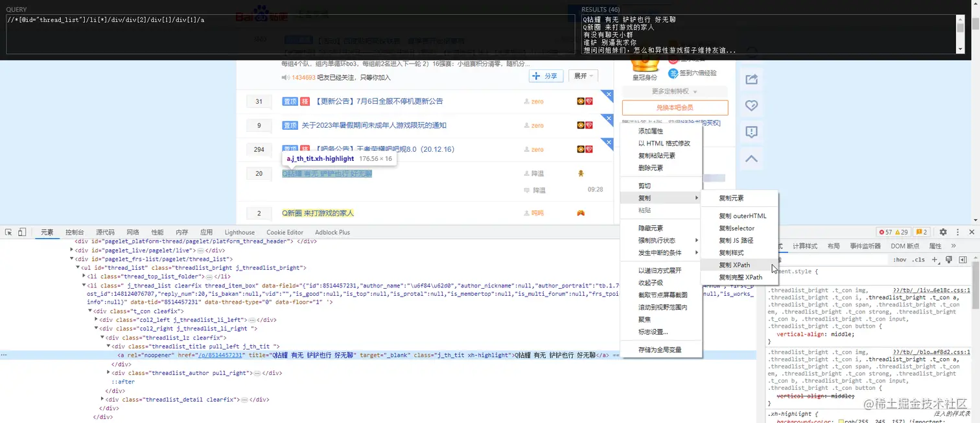Click the XPath query input field
This screenshot has height=423, width=980.
coord(290,34)
